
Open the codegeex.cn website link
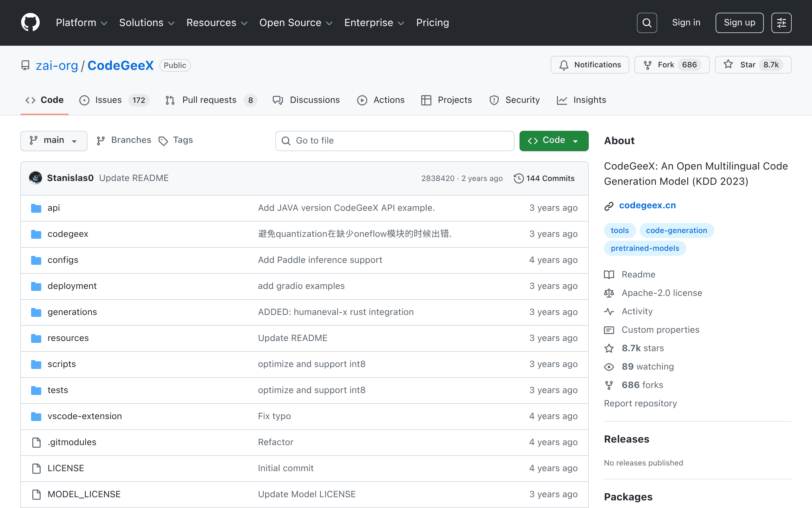tap(647, 206)
